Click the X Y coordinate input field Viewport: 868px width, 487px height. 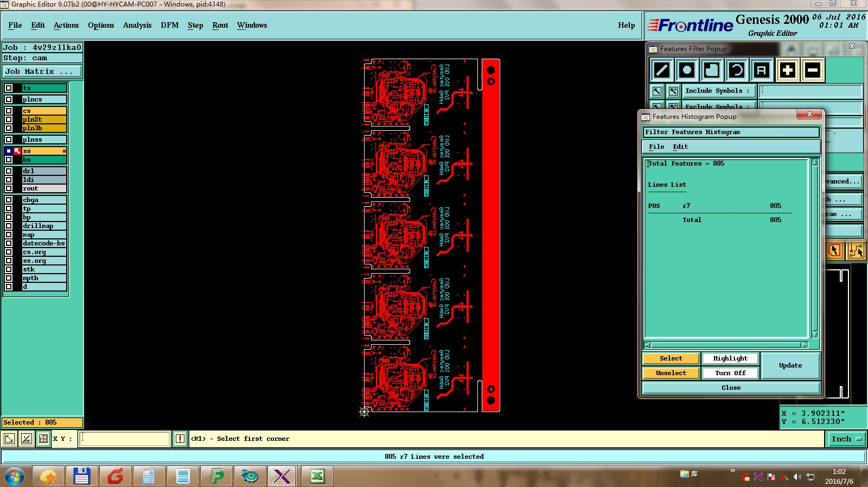[x=125, y=439]
